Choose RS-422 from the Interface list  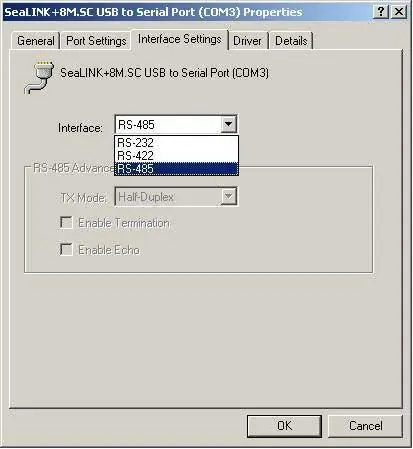(176, 156)
